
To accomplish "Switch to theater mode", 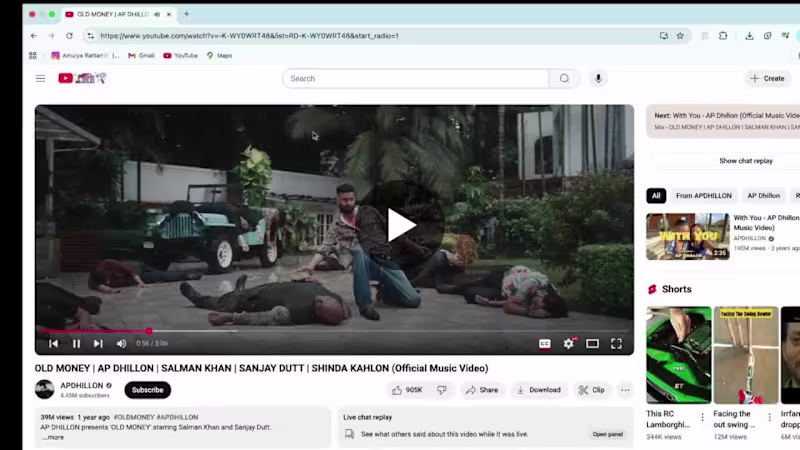I will tap(592, 344).
